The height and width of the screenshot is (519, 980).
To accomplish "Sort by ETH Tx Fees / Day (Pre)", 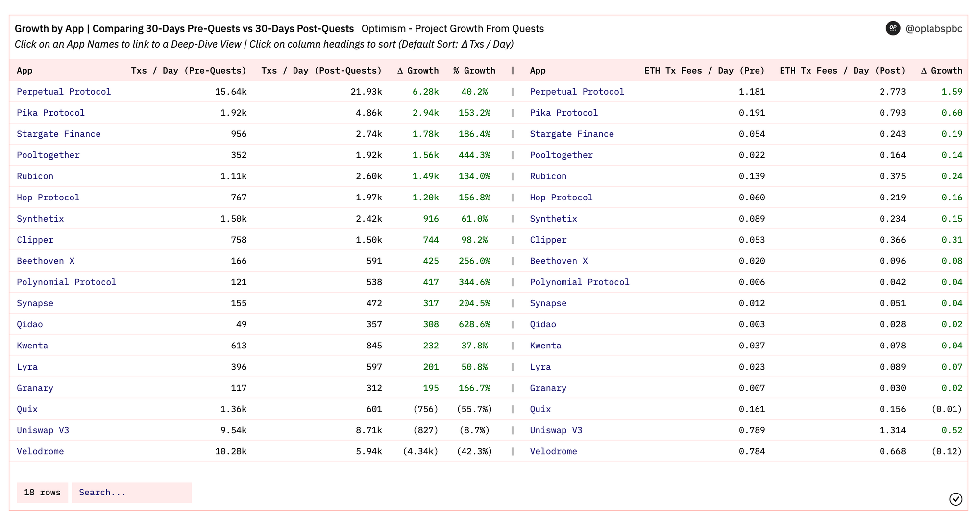I will pos(705,71).
